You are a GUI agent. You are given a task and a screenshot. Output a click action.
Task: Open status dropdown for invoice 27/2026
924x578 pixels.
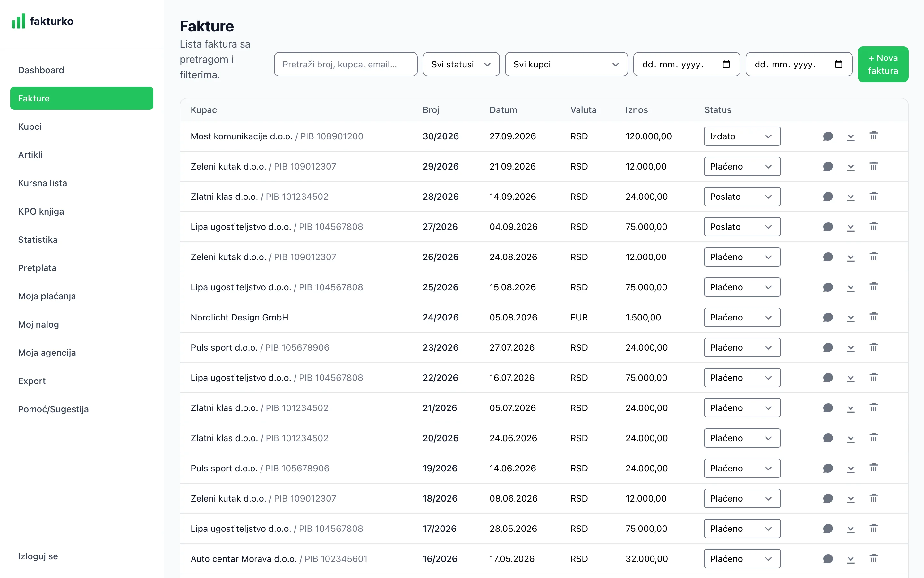[742, 227]
